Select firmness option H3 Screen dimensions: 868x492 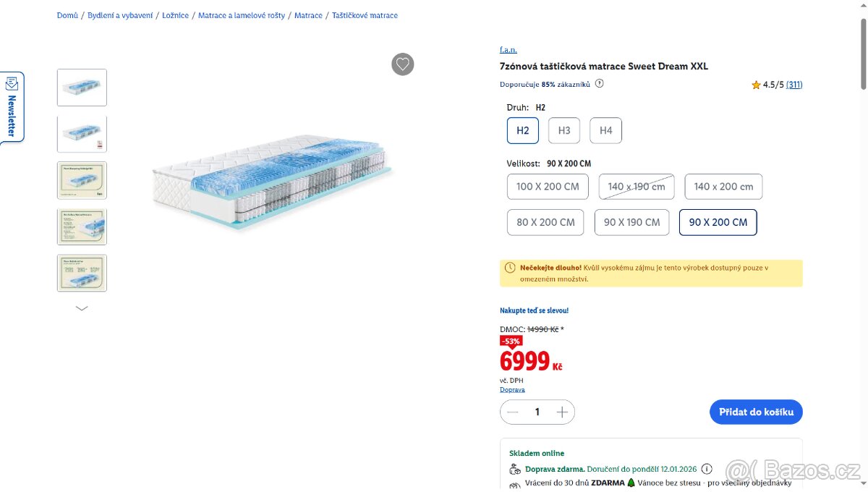coord(564,130)
